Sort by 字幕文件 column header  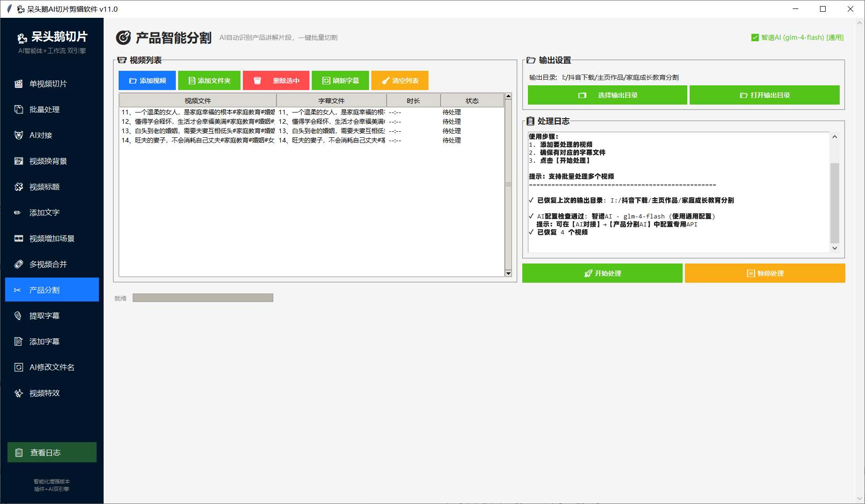331,101
